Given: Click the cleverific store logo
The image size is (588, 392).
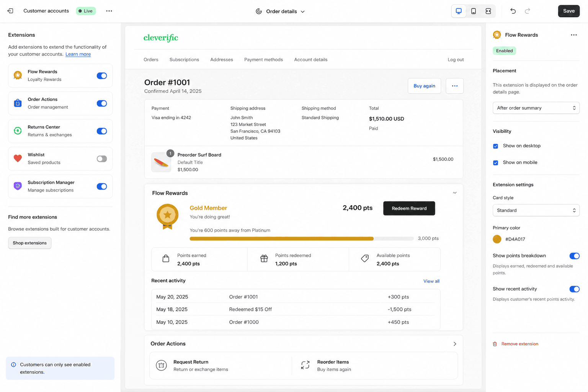Looking at the screenshot, I should pos(161,38).
